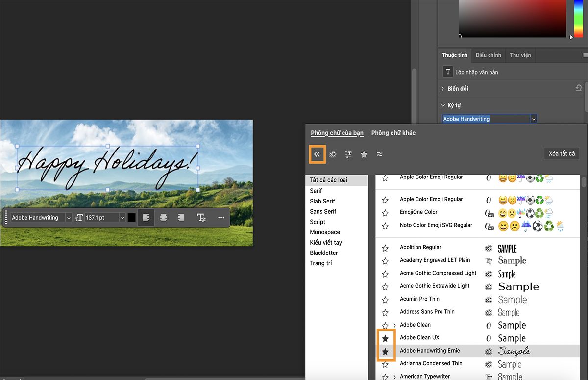Click the three-dot more options icon in text bar
This screenshot has width=588, height=380.
point(220,217)
